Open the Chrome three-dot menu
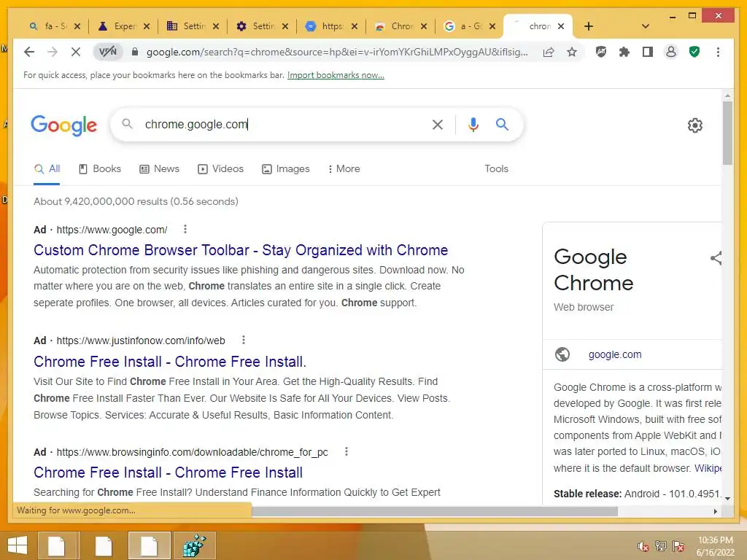This screenshot has width=747, height=560. (718, 52)
